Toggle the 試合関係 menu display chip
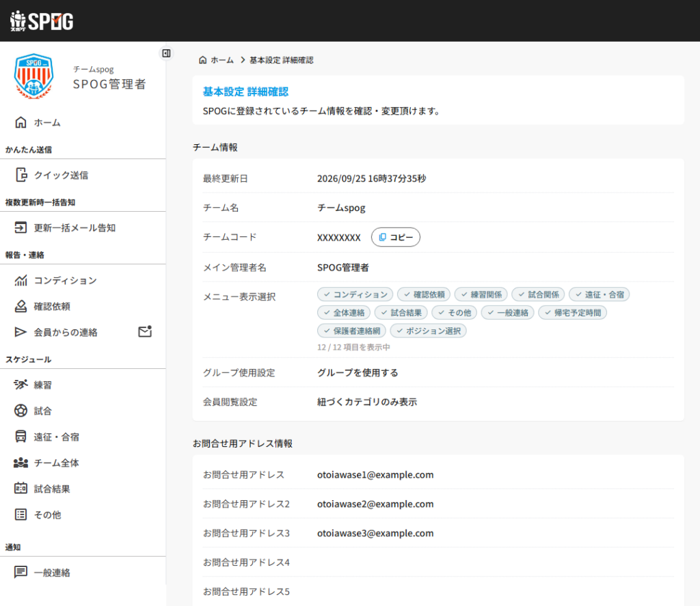Image resolution: width=700 pixels, height=606 pixels. tap(539, 294)
